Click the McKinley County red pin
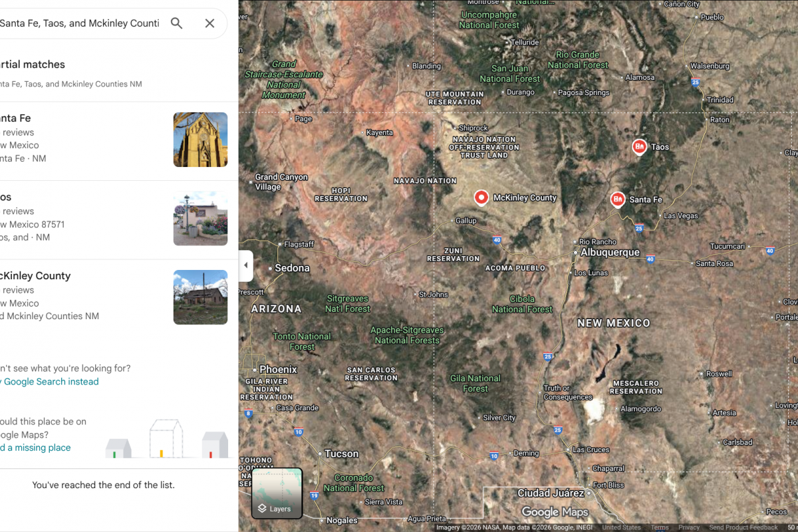 click(x=481, y=198)
